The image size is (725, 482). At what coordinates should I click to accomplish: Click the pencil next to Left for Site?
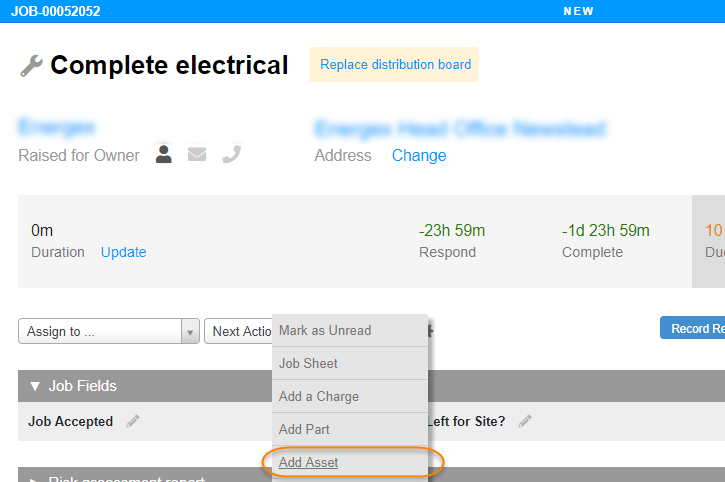525,422
